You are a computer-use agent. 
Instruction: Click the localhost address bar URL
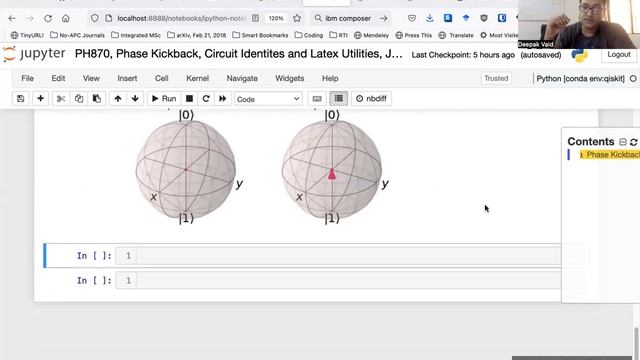(x=182, y=18)
